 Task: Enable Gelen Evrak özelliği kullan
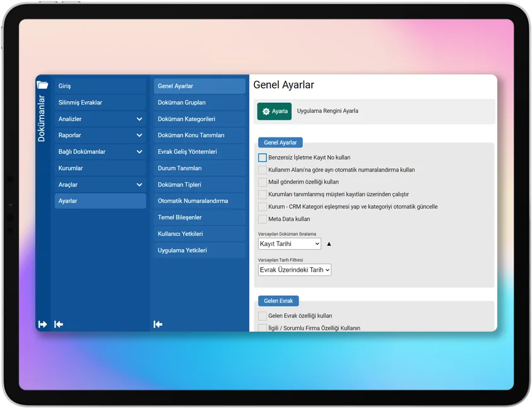[263, 316]
